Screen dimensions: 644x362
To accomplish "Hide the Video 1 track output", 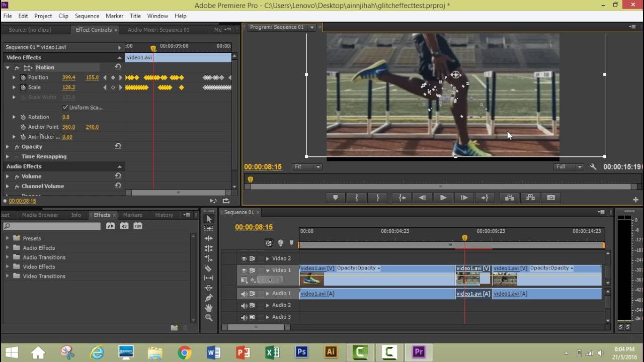I will pos(244,270).
